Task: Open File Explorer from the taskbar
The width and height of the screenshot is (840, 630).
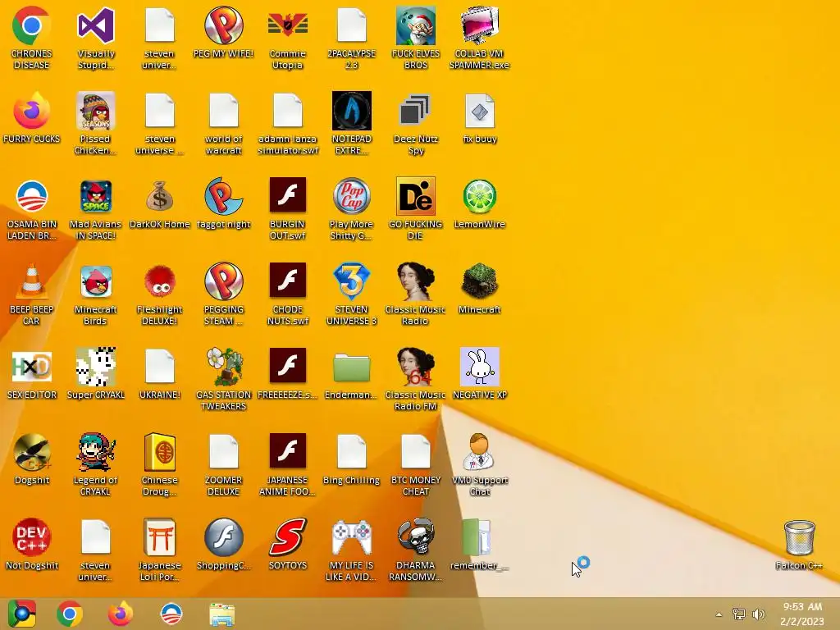Action: tap(221, 614)
